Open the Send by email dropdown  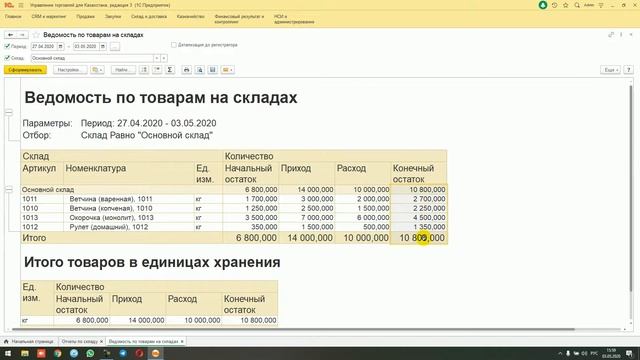[x=227, y=70]
